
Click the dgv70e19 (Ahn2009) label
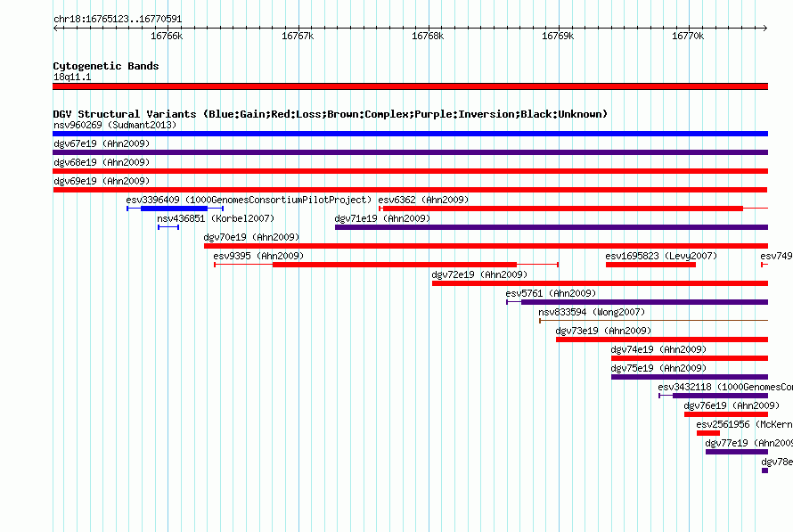point(251,237)
